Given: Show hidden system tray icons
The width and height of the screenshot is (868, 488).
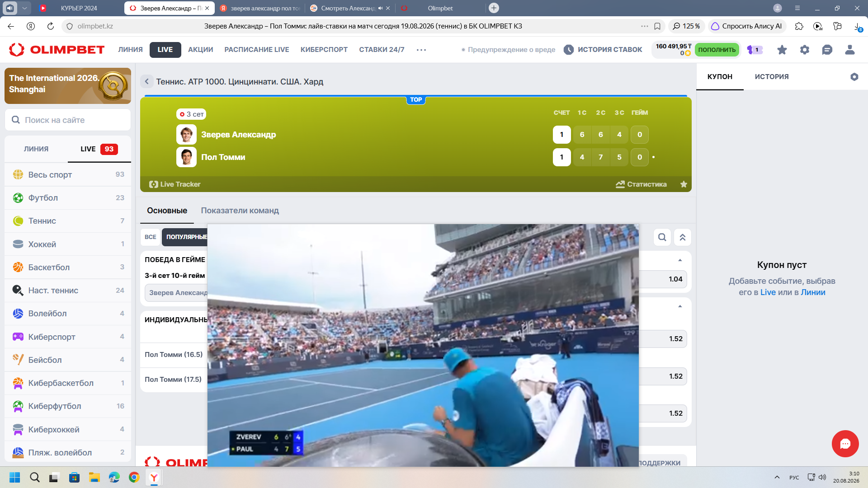Looking at the screenshot, I should tap(777, 477).
